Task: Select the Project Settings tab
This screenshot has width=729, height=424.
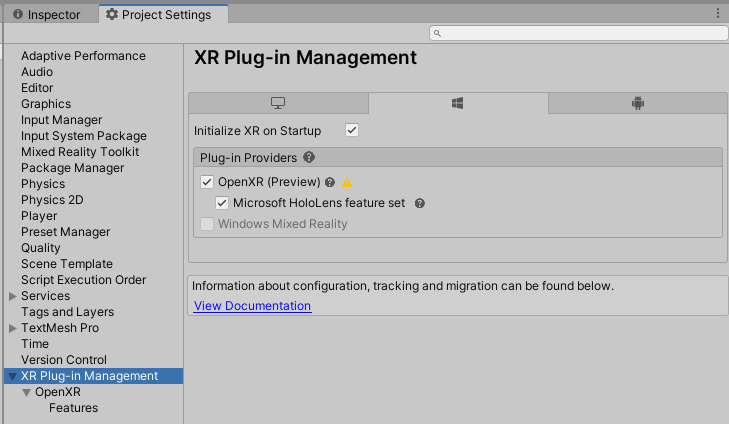Action: coord(164,14)
